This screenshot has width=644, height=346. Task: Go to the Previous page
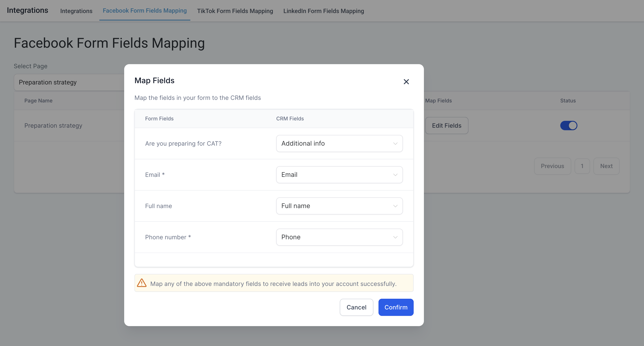point(552,166)
